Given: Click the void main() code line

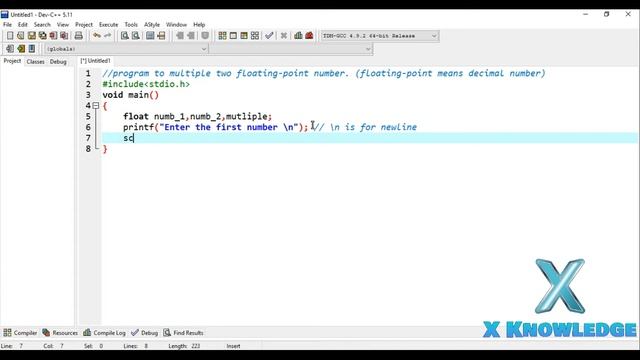Looking at the screenshot, I should pos(131,95).
